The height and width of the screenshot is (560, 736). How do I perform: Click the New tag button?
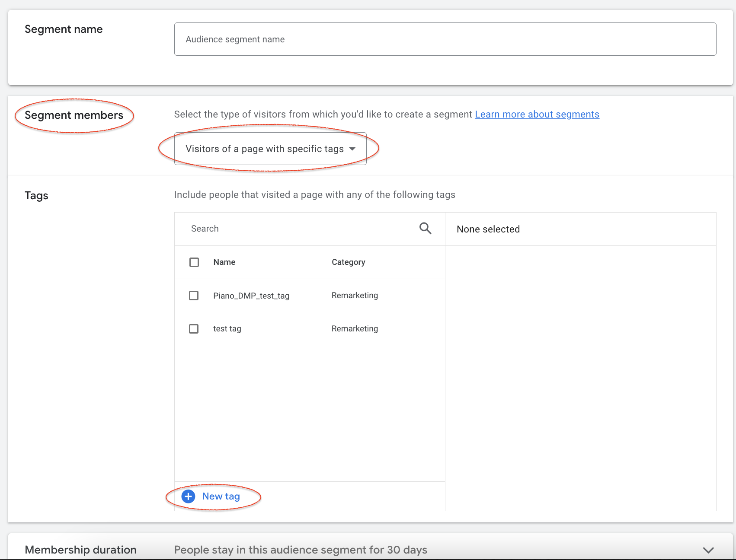click(211, 496)
